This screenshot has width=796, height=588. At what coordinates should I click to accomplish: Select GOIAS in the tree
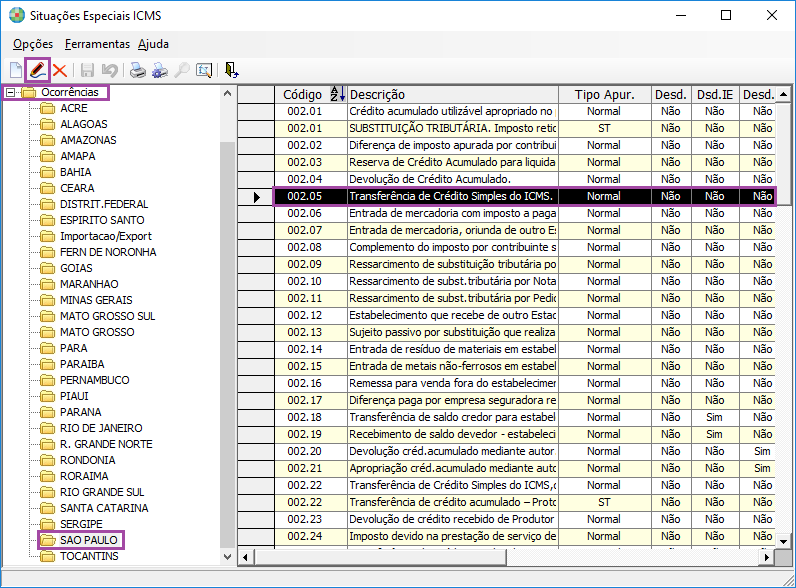76,268
